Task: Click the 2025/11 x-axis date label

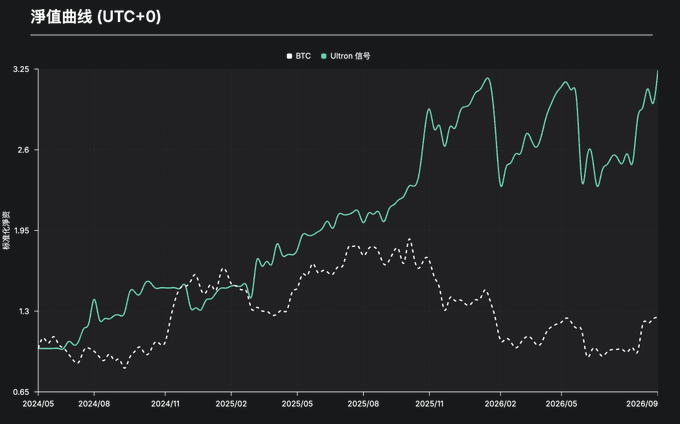Action: [429, 404]
